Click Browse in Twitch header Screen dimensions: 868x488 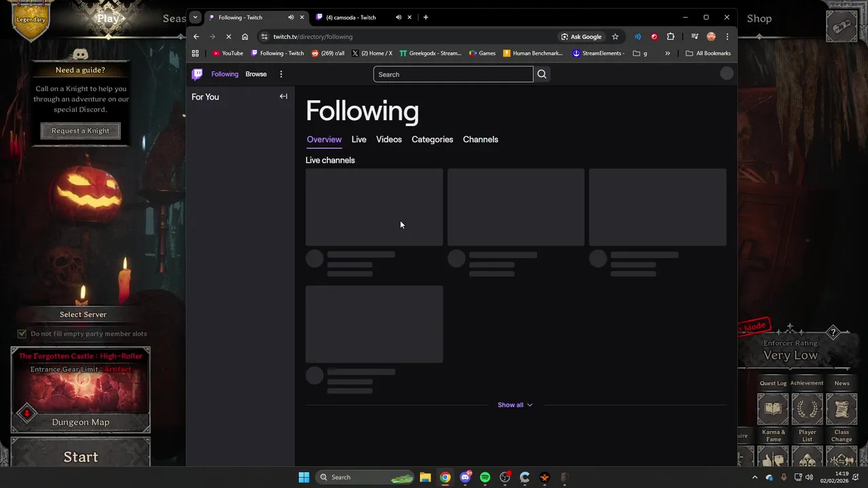click(x=256, y=75)
